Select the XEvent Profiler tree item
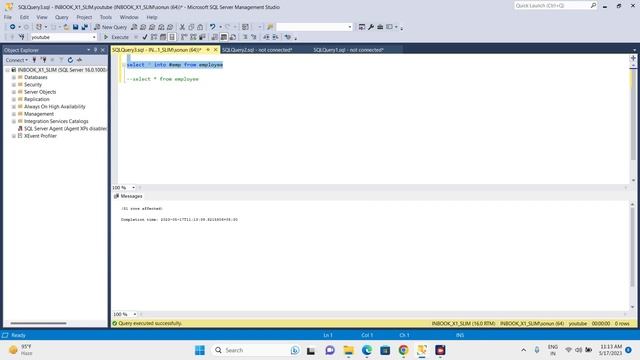640x360 pixels. point(40,136)
